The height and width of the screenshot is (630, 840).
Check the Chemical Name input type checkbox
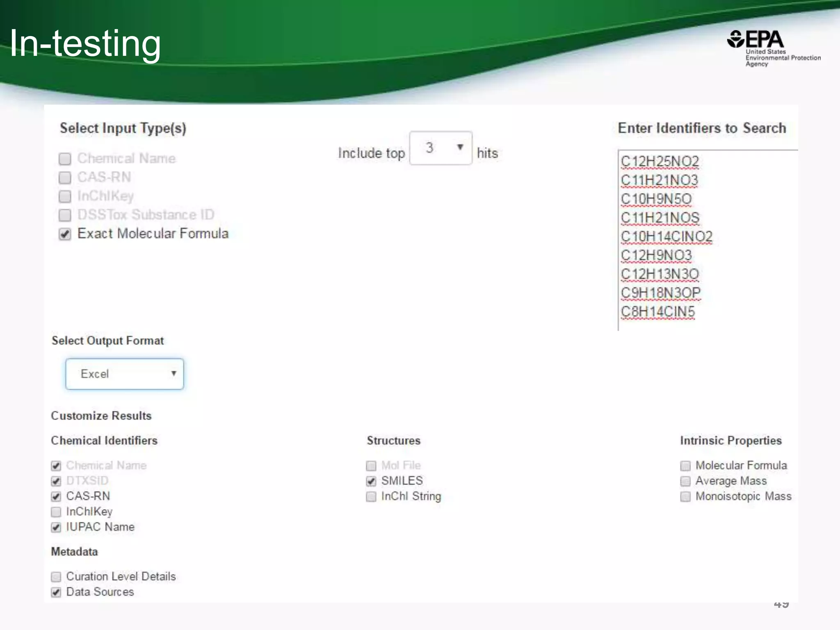tap(65, 159)
